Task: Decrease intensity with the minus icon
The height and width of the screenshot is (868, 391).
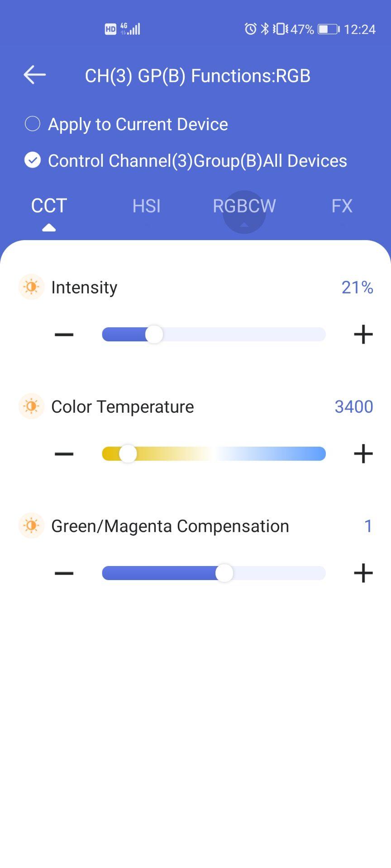Action: [64, 335]
